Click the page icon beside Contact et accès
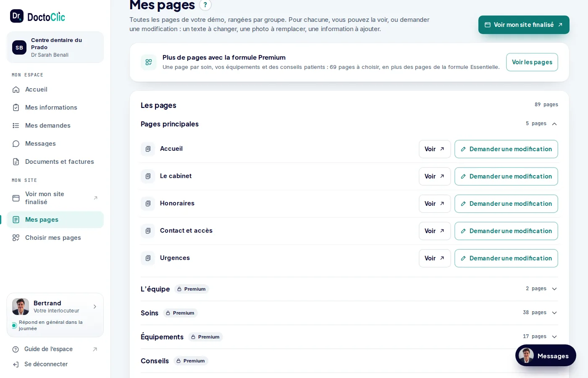588x378 pixels. tap(148, 231)
